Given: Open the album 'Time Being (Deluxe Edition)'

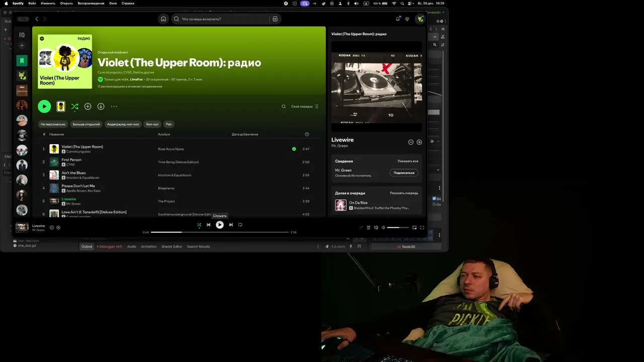Looking at the screenshot, I should 178,162.
